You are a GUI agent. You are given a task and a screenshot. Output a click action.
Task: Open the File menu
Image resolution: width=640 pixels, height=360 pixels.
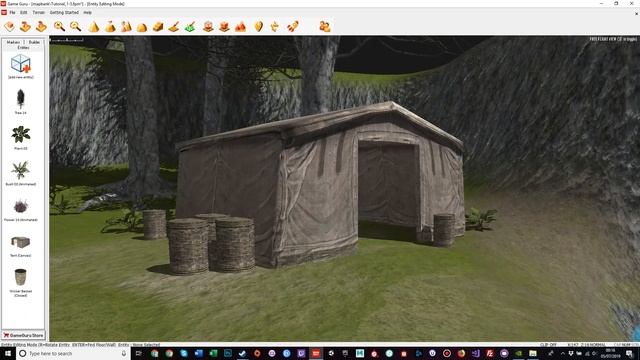(12, 13)
